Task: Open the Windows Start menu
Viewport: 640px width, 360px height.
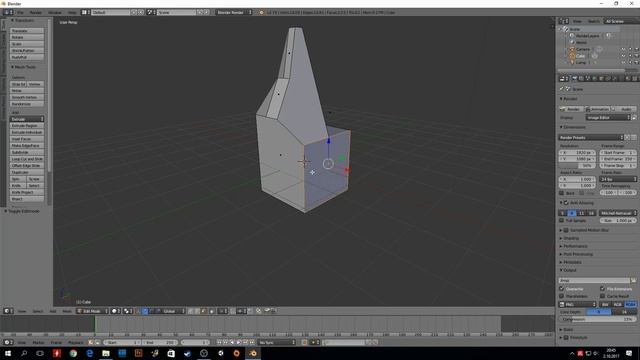Action: coord(8,353)
